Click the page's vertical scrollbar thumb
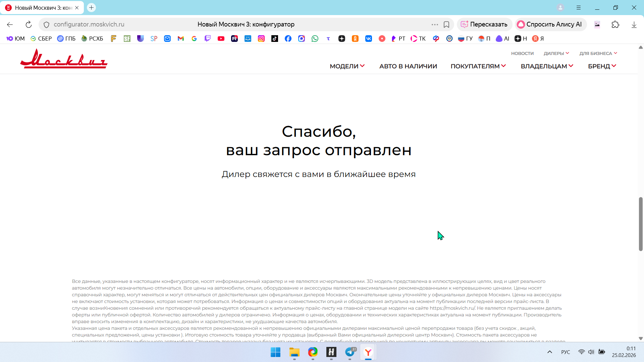 pyautogui.click(x=641, y=224)
